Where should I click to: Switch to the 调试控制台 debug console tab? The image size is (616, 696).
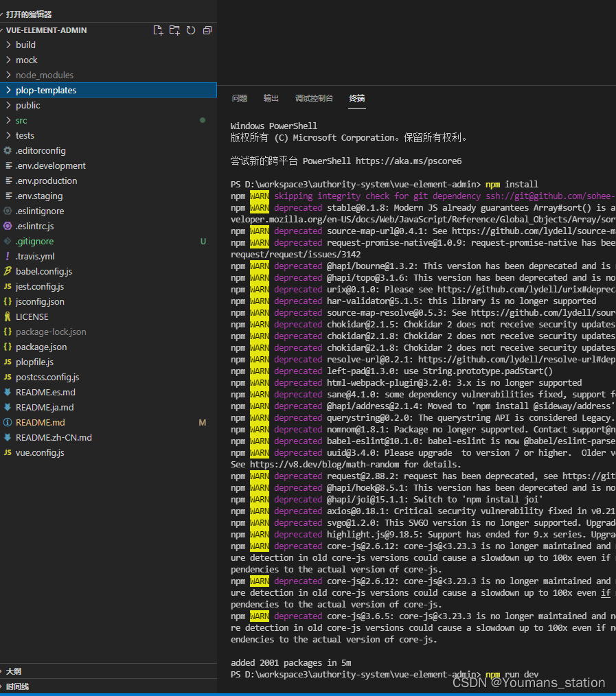[314, 98]
